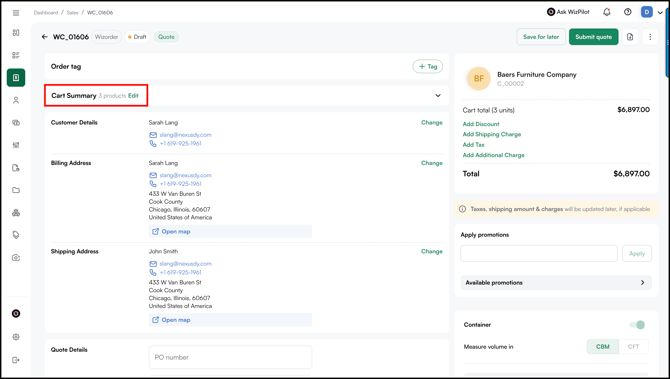Click the C_00002 customer code
670x379 pixels.
pyautogui.click(x=510, y=84)
